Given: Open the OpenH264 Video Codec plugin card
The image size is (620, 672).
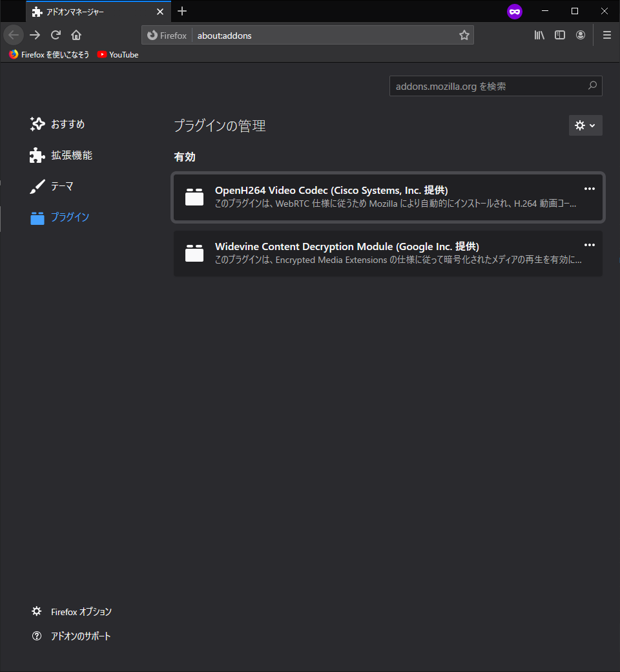Looking at the screenshot, I should click(387, 197).
